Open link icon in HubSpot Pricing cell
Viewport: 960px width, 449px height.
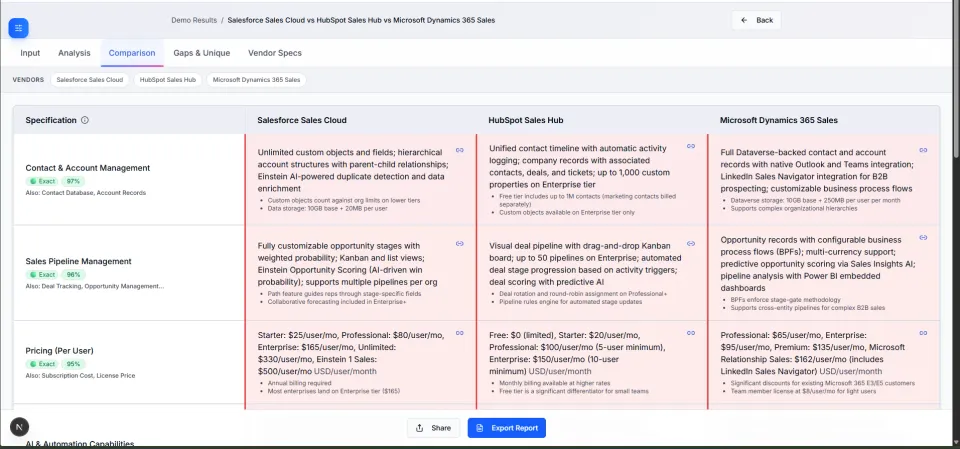(x=691, y=333)
